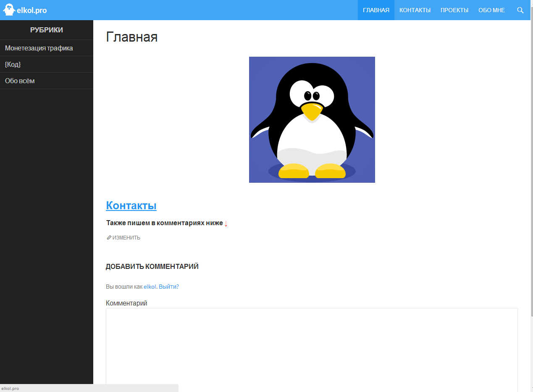
Task: Follow the blue Контакты heading link
Action: pyautogui.click(x=131, y=205)
